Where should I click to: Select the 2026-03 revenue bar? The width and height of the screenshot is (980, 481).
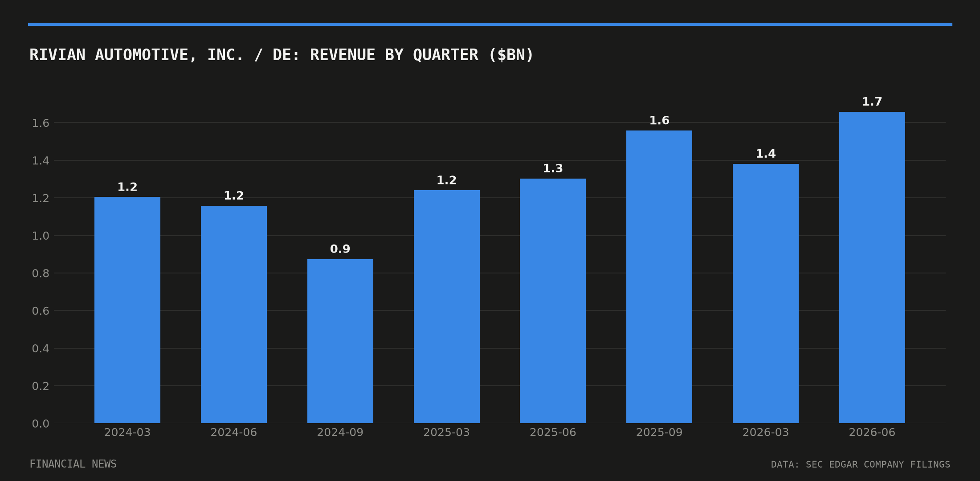[x=766, y=293]
